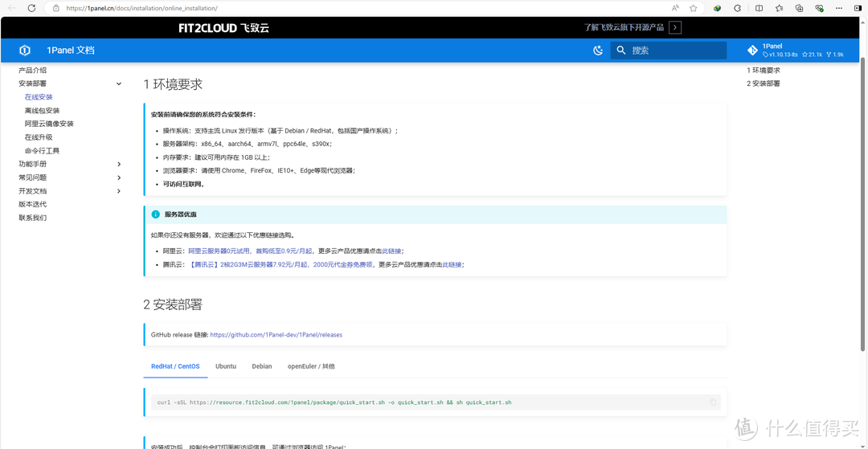Image resolution: width=868 pixels, height=449 pixels.
Task: Click the curl quick_start.sh command text
Action: click(x=334, y=402)
